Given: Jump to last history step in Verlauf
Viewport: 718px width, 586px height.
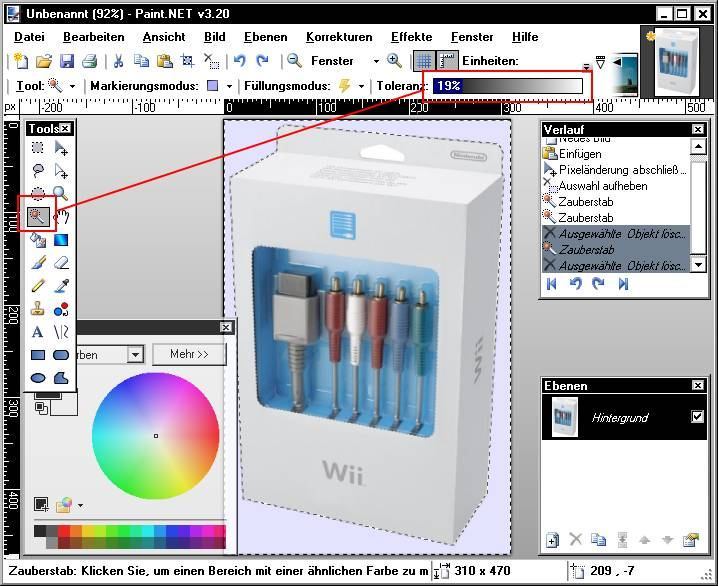Looking at the screenshot, I should (x=623, y=284).
